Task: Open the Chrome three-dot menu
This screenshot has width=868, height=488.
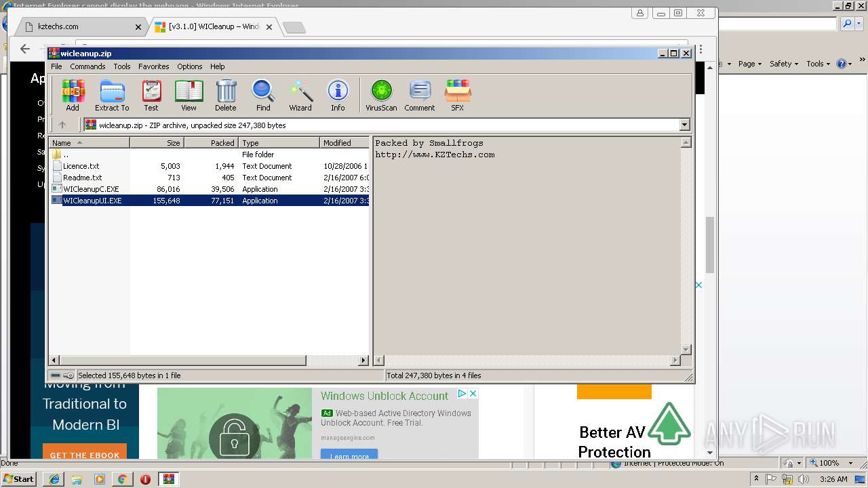Action: pos(701,49)
